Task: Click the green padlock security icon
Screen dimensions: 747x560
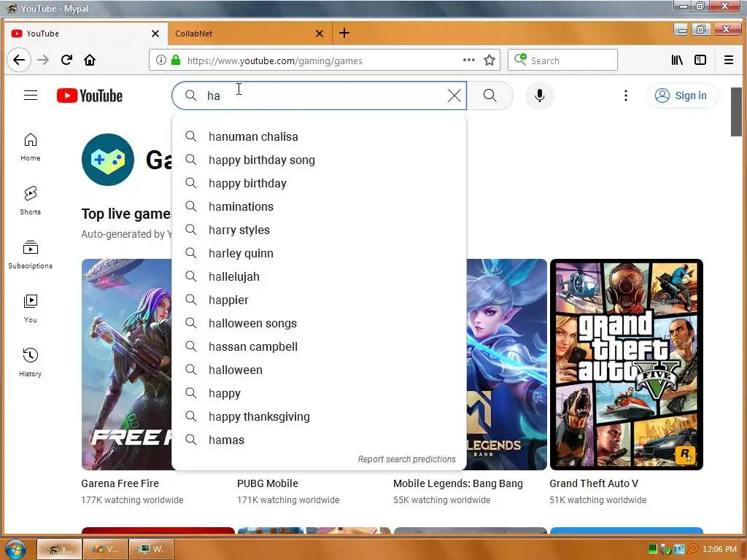Action: (176, 60)
